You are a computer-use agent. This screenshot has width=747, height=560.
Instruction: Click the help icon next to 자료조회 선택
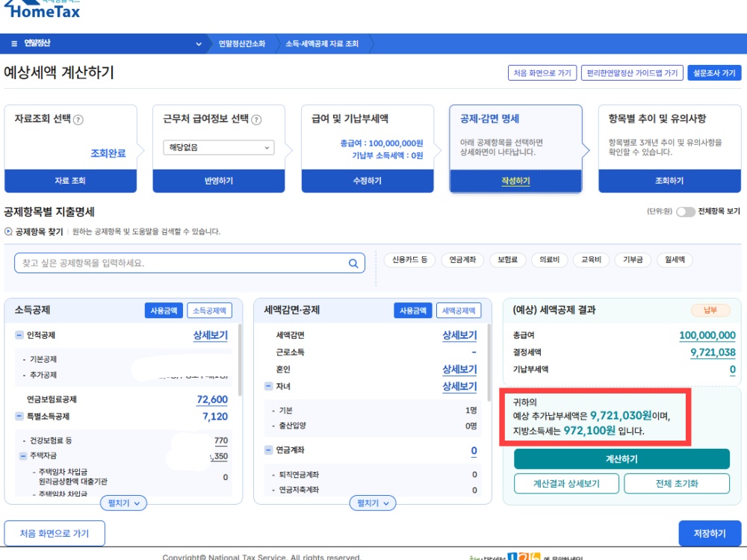pos(78,119)
